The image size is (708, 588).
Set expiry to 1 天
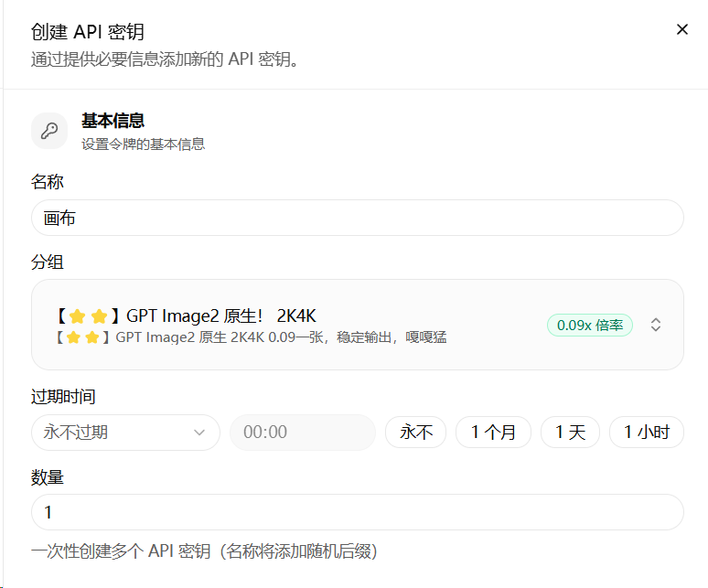point(570,432)
